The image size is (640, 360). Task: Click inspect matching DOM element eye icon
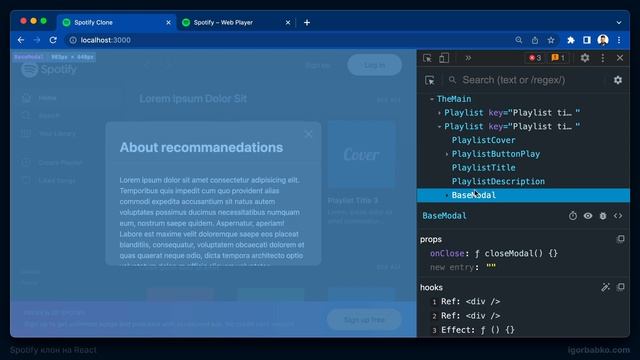(588, 216)
